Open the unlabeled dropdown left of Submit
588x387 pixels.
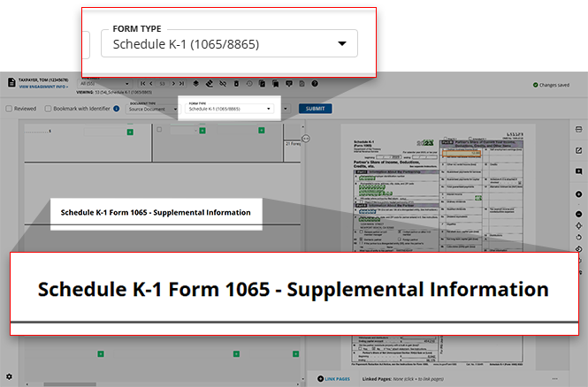[x=286, y=109]
